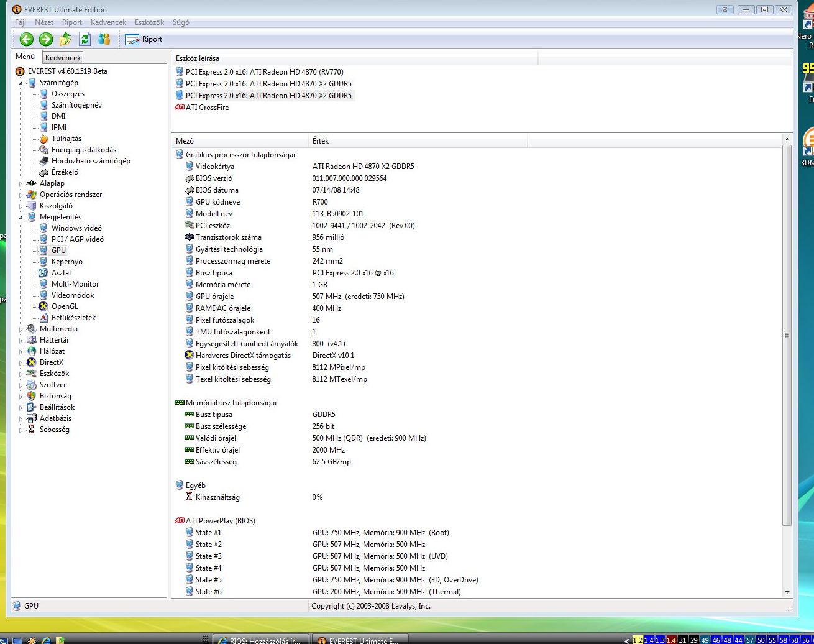Click the details list scroll up arrow

787,140
